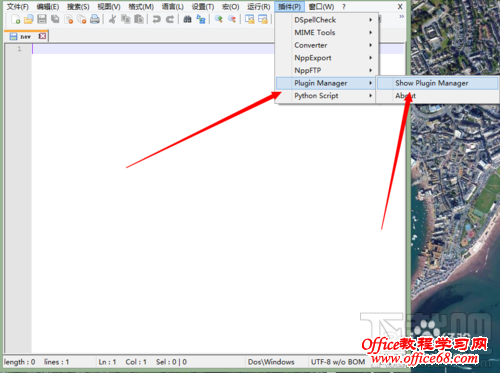Close the new tab with its red X

[x=42, y=36]
